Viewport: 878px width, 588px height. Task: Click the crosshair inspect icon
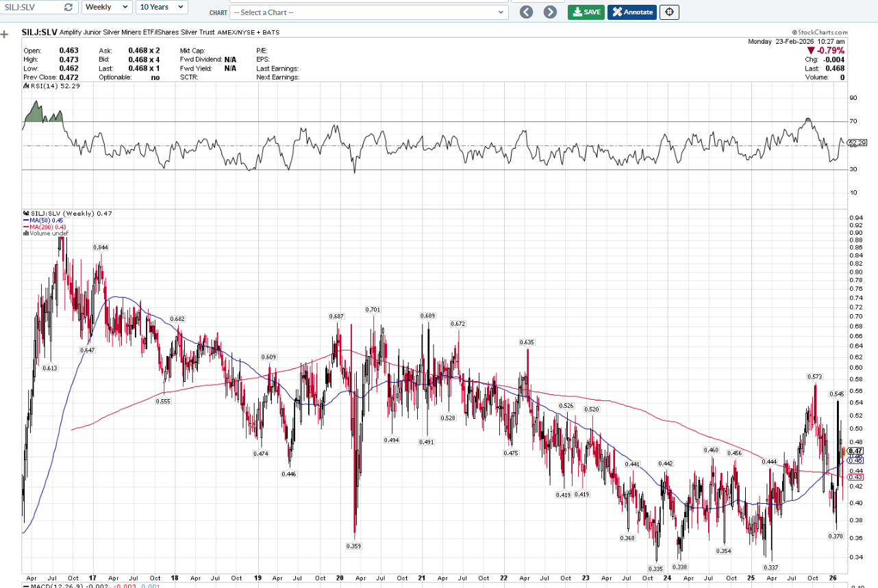point(669,12)
